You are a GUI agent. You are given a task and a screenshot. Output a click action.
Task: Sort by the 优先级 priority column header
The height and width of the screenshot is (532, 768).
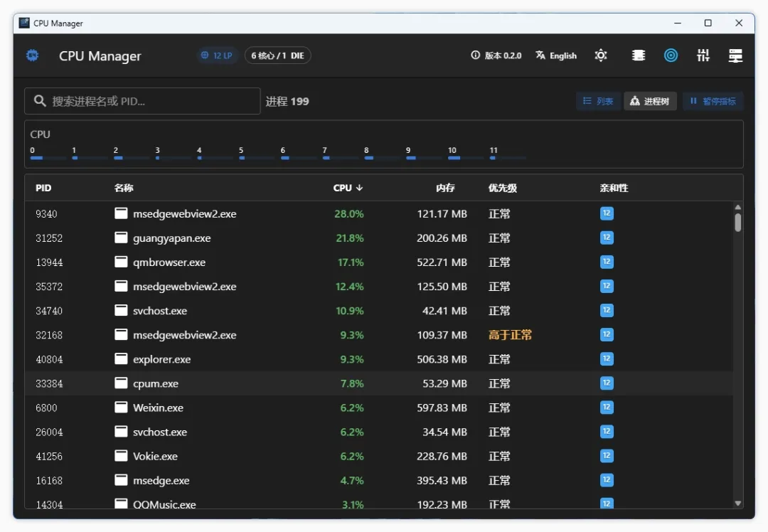(503, 188)
